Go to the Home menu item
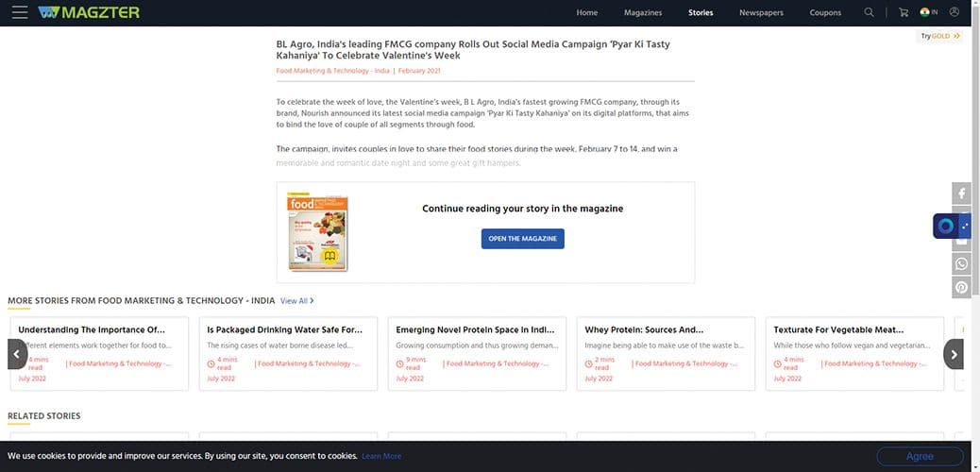Screen dimensions: 980x472 click(x=587, y=12)
